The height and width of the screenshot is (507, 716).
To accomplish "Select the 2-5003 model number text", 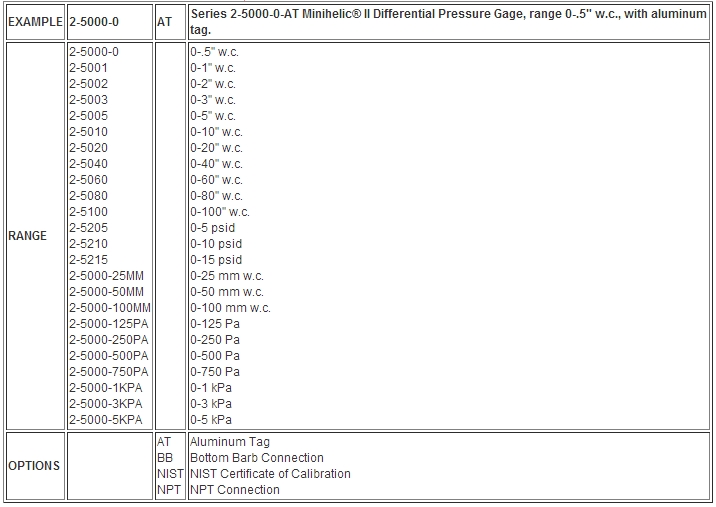I will pos(89,100).
